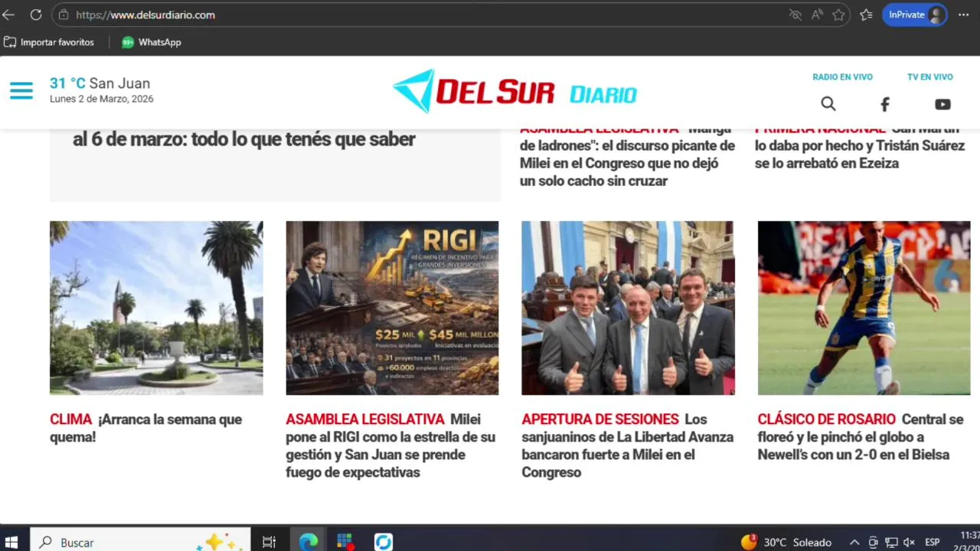The height and width of the screenshot is (551, 980).
Task: Open system tray camera indicator icon
Action: (873, 542)
